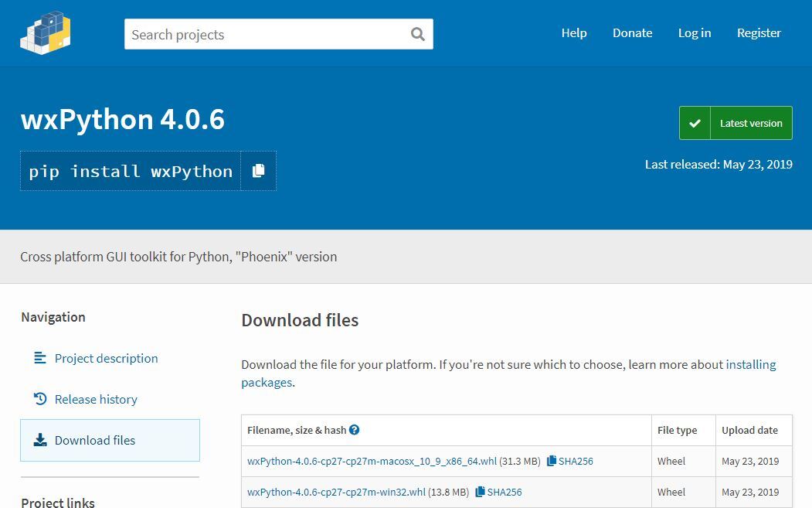Image resolution: width=812 pixels, height=508 pixels.
Task: Open Project description section
Action: point(106,358)
